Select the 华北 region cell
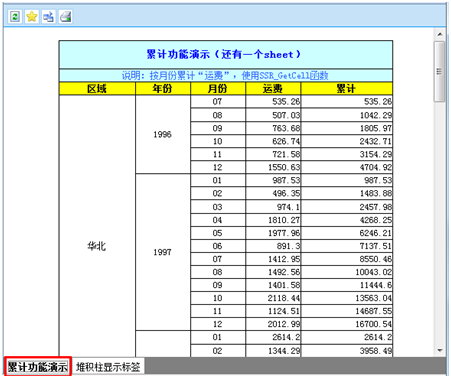Screen dimensions: 451x378 (x=97, y=246)
